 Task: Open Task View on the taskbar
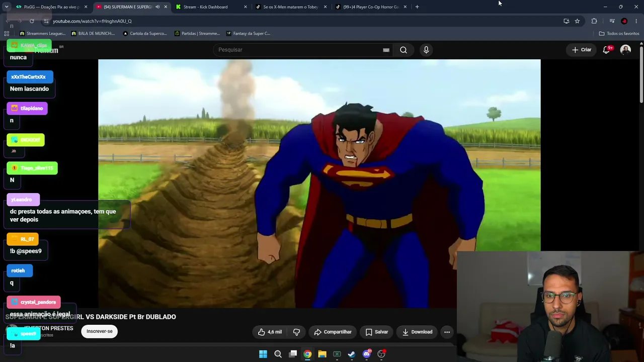click(293, 354)
